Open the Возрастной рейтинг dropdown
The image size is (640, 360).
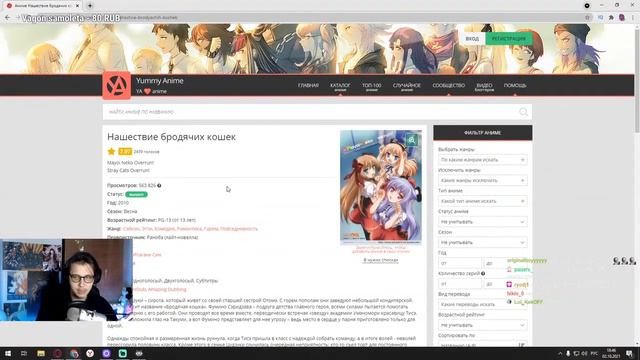[x=482, y=325]
